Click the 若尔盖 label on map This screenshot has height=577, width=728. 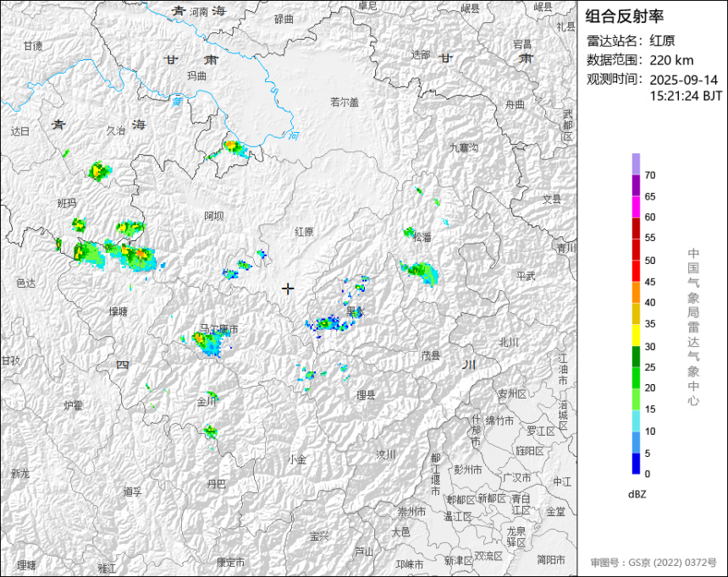click(345, 102)
